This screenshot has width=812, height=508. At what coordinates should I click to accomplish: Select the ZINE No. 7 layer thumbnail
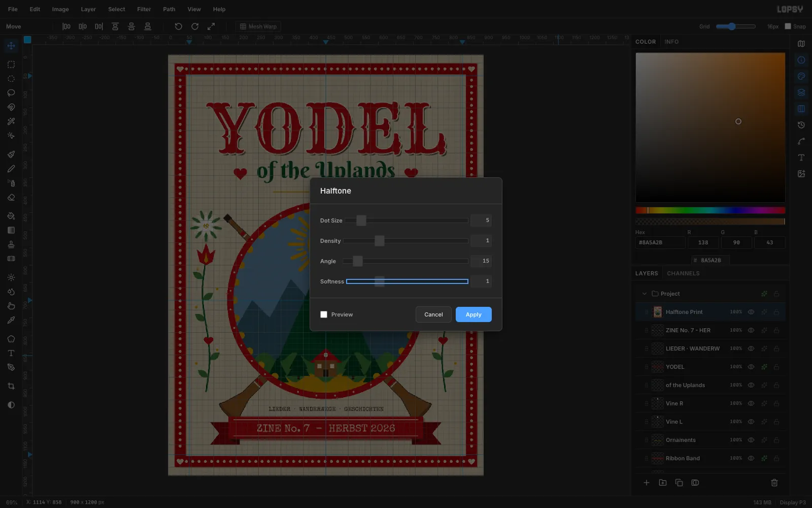(x=658, y=330)
